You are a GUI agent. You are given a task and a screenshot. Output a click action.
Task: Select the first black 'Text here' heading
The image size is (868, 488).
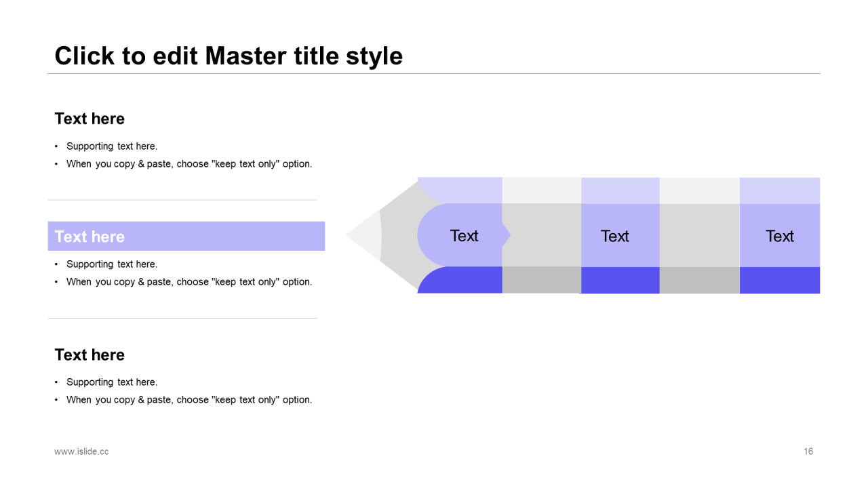[90, 119]
